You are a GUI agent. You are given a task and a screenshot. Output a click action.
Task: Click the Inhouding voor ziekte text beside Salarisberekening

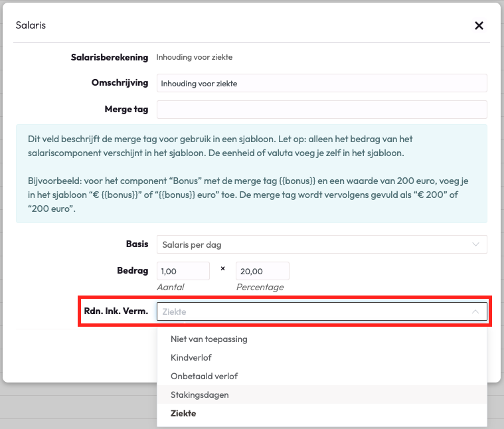pyautogui.click(x=195, y=57)
